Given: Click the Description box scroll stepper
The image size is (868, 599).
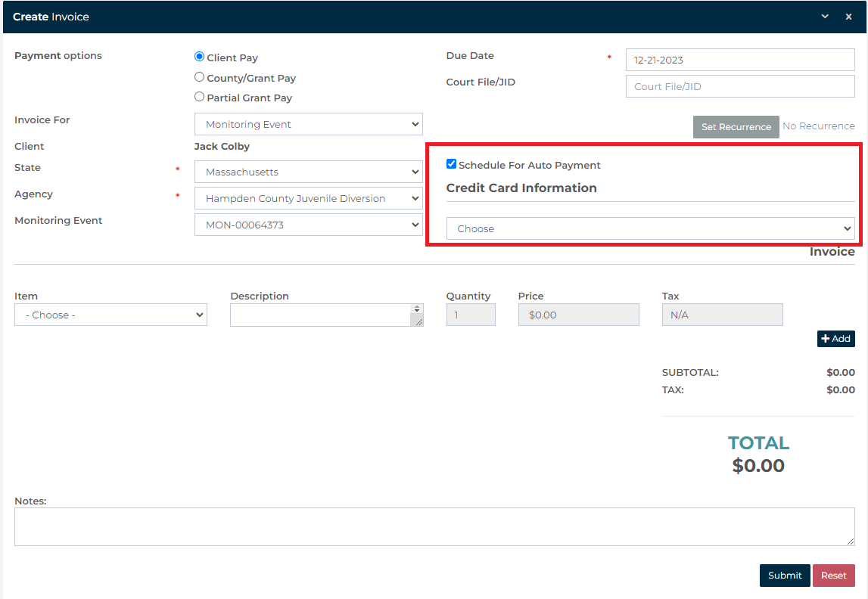Looking at the screenshot, I should pyautogui.click(x=417, y=309).
